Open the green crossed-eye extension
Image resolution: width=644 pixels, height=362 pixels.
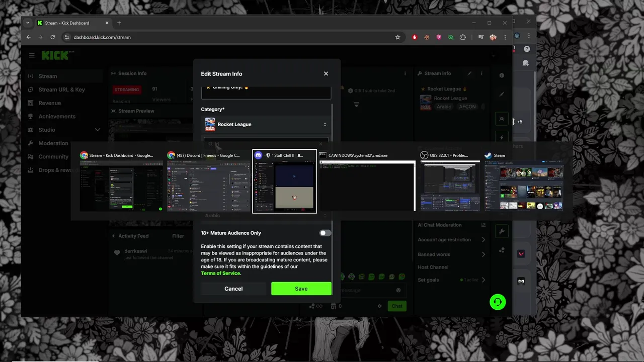(x=451, y=37)
